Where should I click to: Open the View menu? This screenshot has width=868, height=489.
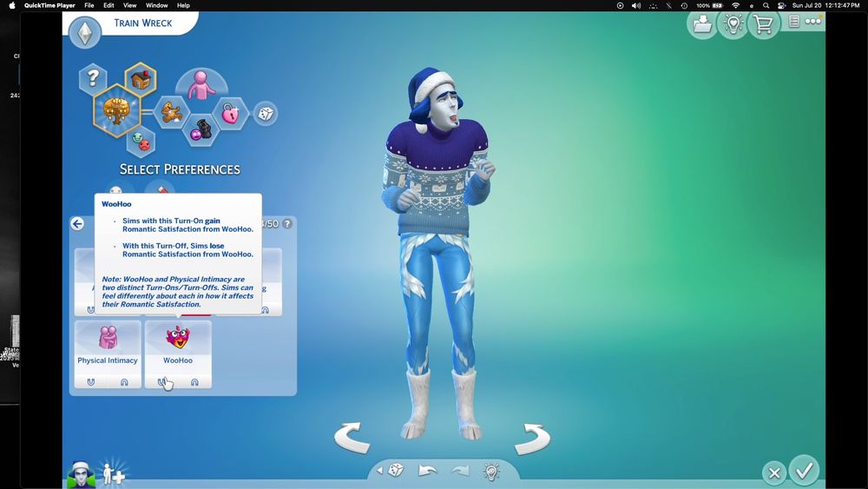(129, 5)
